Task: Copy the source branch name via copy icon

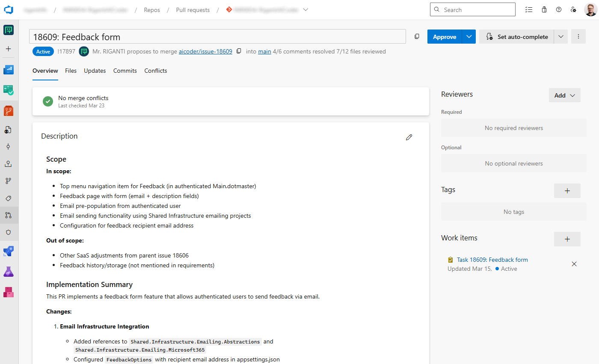Action: [238, 51]
